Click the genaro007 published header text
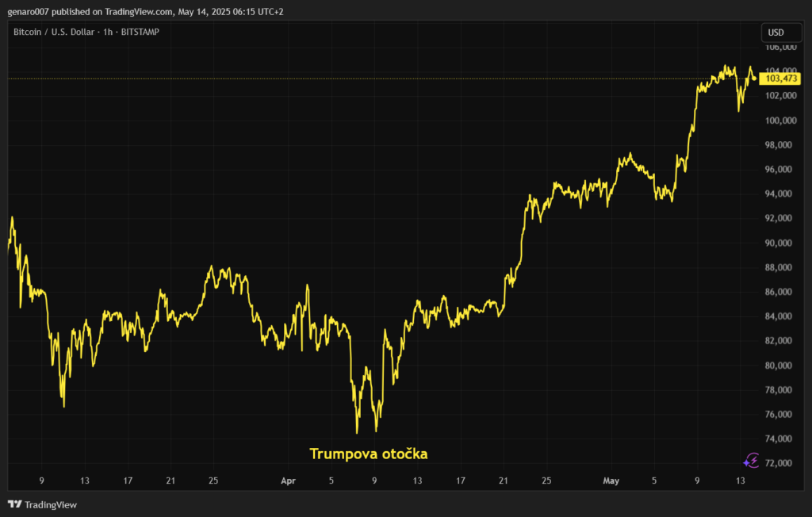The image size is (812, 517). [145, 11]
